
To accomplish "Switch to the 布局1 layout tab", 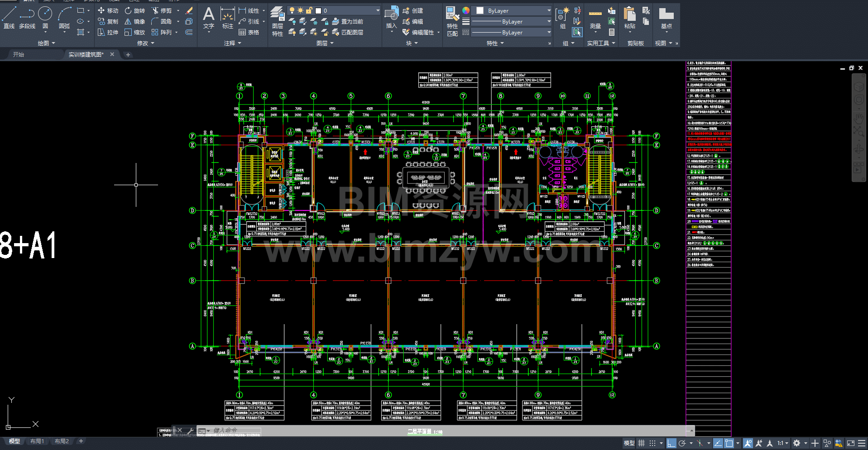I will [x=37, y=441].
